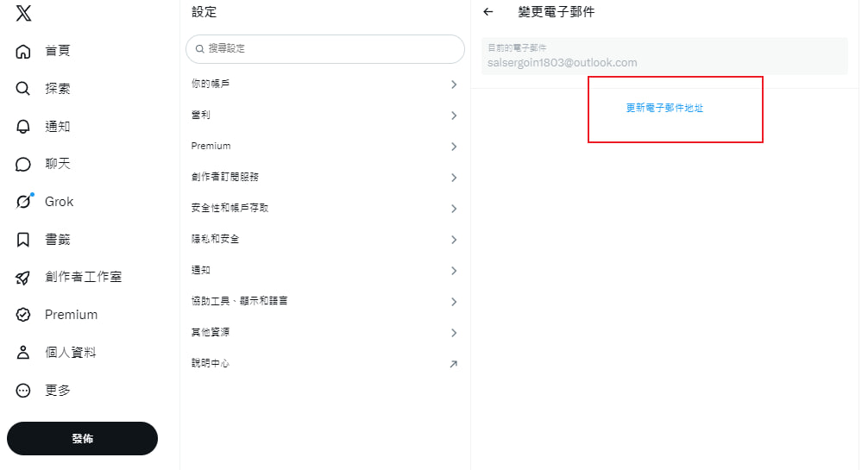
Task: Select 其他資源 settings entry
Action: [x=325, y=332]
